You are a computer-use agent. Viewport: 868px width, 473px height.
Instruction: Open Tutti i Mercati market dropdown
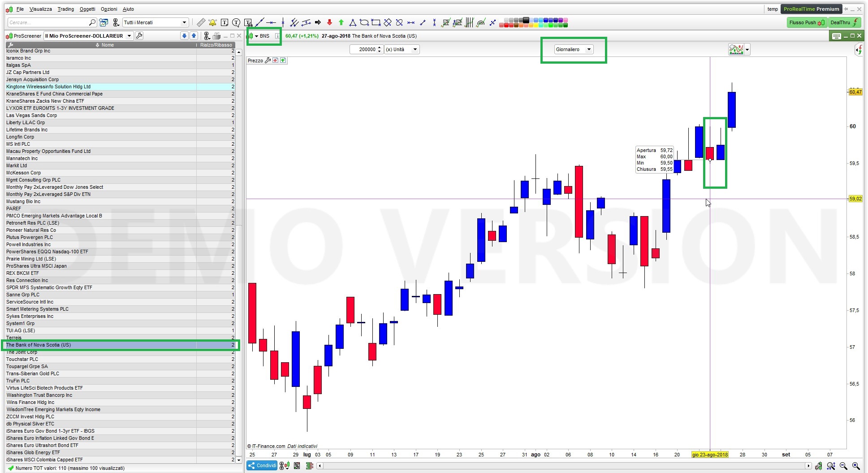click(155, 22)
